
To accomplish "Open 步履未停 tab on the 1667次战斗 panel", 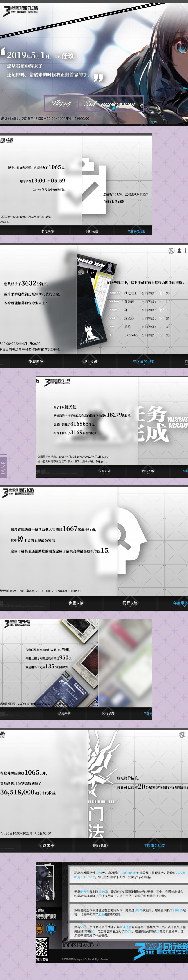I will point(76,603).
